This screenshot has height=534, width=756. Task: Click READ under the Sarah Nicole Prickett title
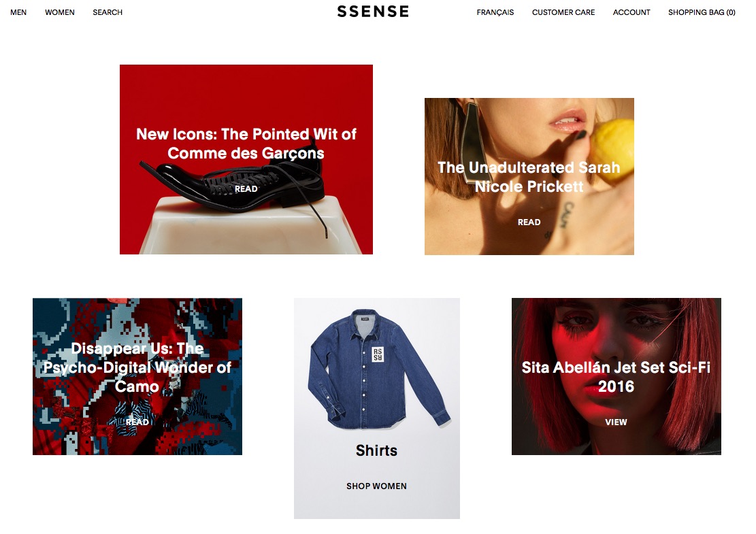(x=529, y=222)
